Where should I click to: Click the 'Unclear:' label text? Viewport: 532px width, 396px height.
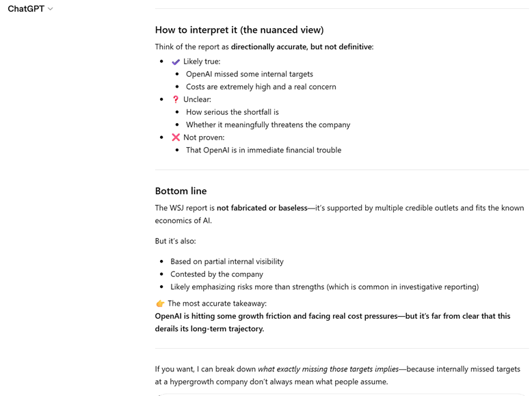(197, 99)
